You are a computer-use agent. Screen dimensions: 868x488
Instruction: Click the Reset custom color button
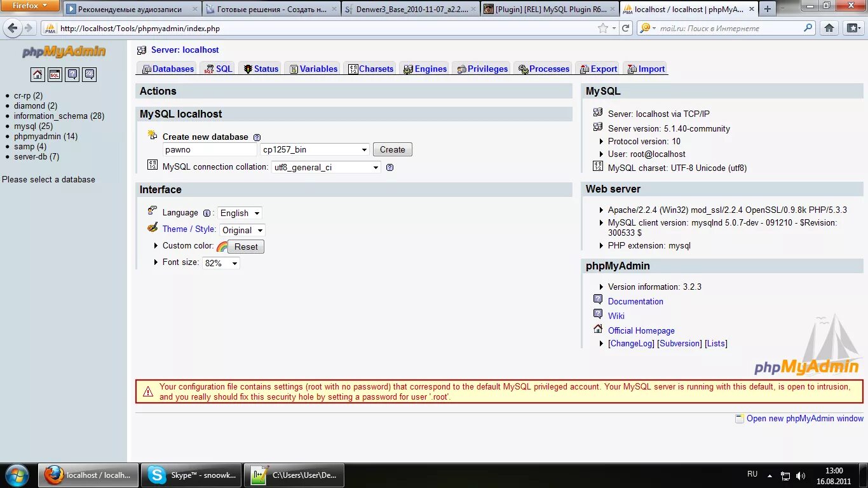[x=246, y=247]
